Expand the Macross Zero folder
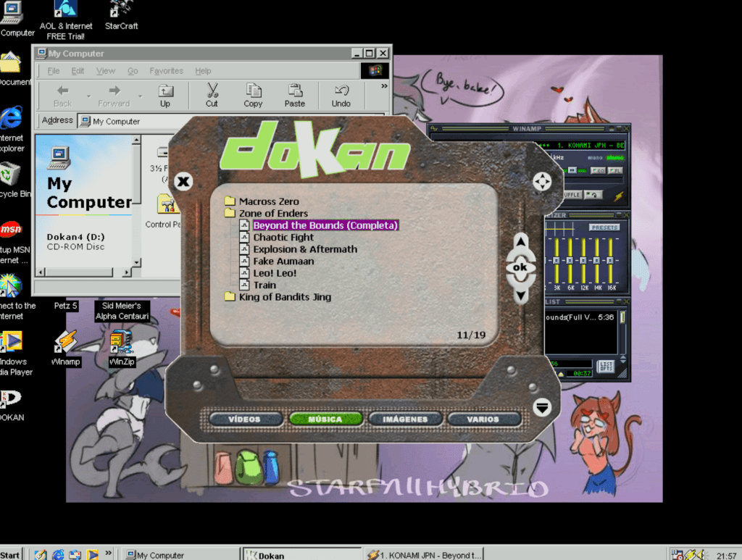Viewport: 742px width, 560px height. point(269,201)
